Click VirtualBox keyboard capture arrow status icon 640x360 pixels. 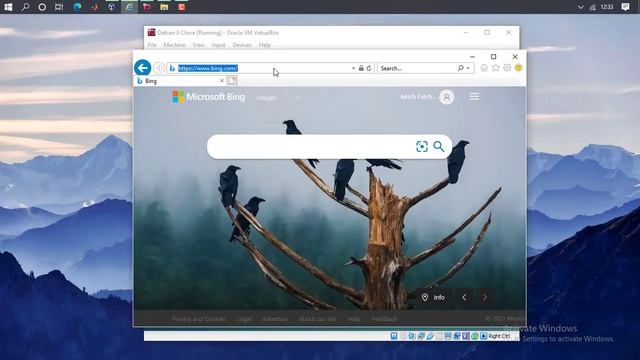(x=484, y=336)
